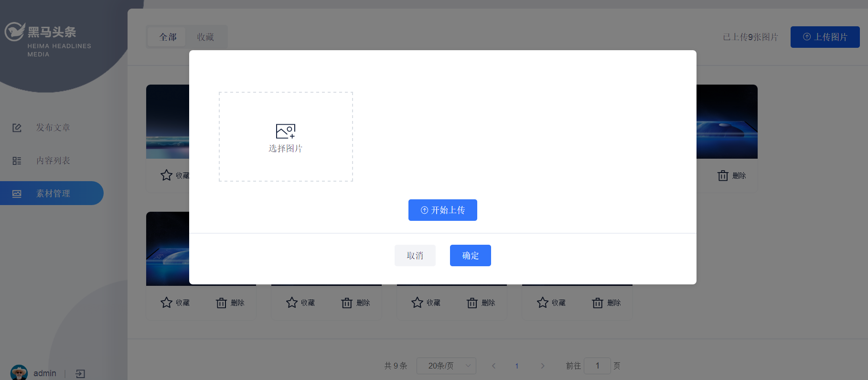Click the 已上传9张图片 text
This screenshot has height=380, width=868.
click(x=750, y=37)
